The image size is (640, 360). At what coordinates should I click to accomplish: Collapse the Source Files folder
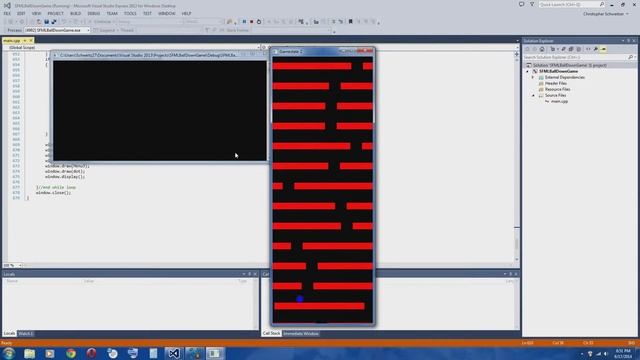point(533,95)
